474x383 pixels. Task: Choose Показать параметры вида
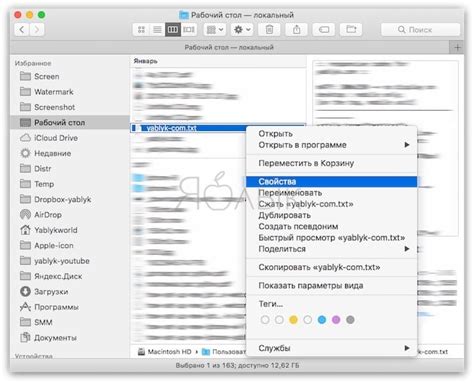pyautogui.click(x=331, y=286)
